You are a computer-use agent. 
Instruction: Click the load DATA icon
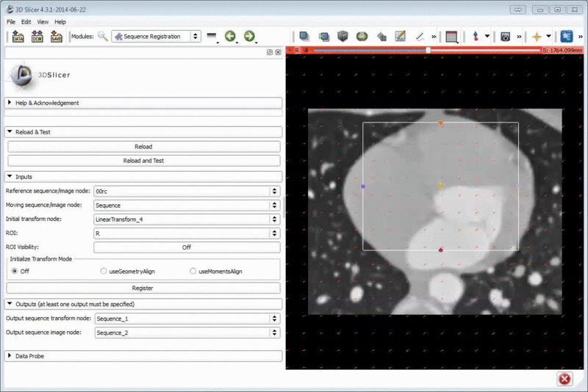click(x=18, y=36)
